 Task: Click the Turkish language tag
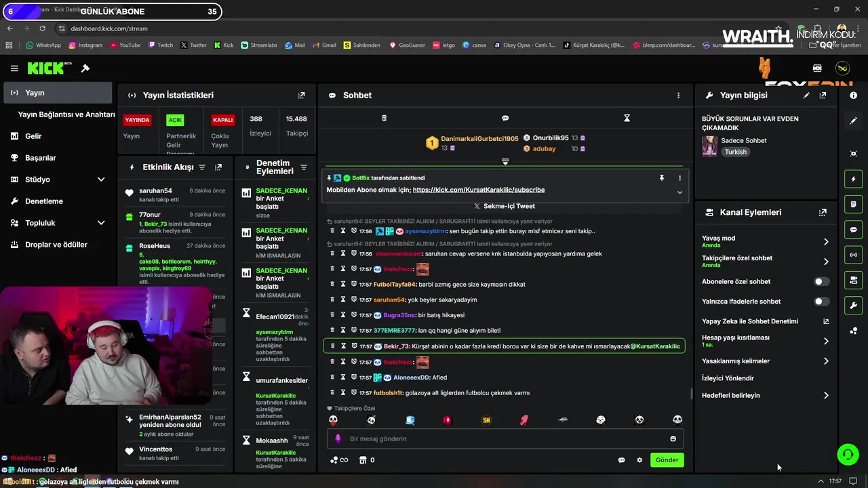(735, 152)
